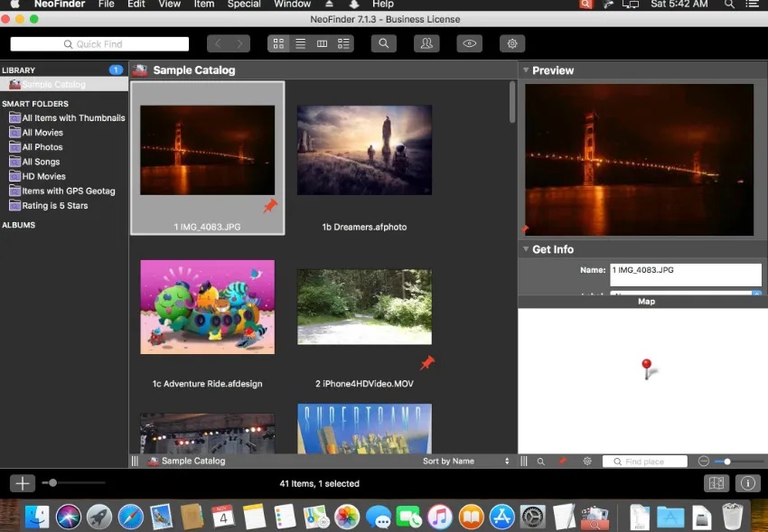This screenshot has width=768, height=532.
Task: Select Sample Catalog in the Library sidebar
Action: pos(63,84)
